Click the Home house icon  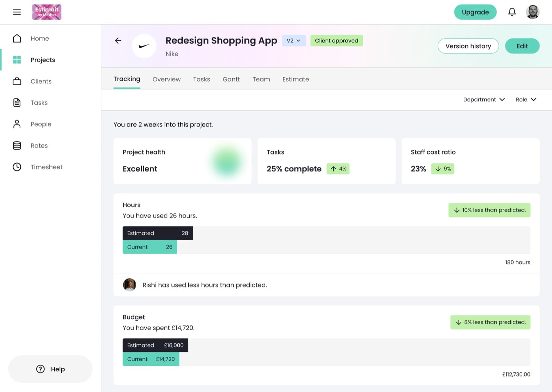(x=17, y=38)
